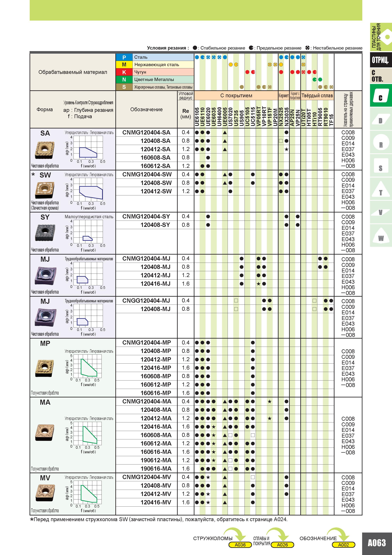Select the C insert shape side tab
The image size is (392, 555).
pyautogui.click(x=381, y=96)
